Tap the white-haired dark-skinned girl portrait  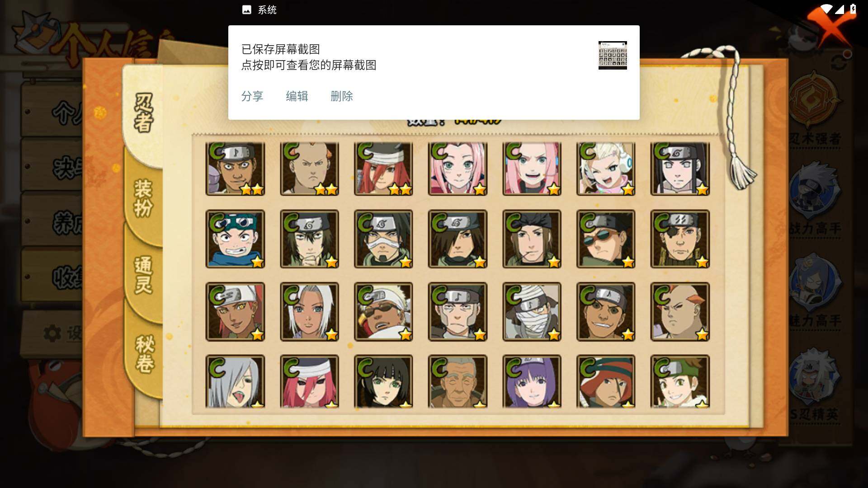coord(309,311)
